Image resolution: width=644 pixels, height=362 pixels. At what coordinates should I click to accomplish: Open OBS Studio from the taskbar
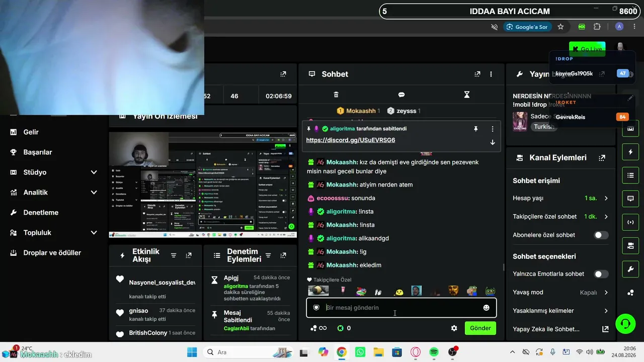click(453, 352)
